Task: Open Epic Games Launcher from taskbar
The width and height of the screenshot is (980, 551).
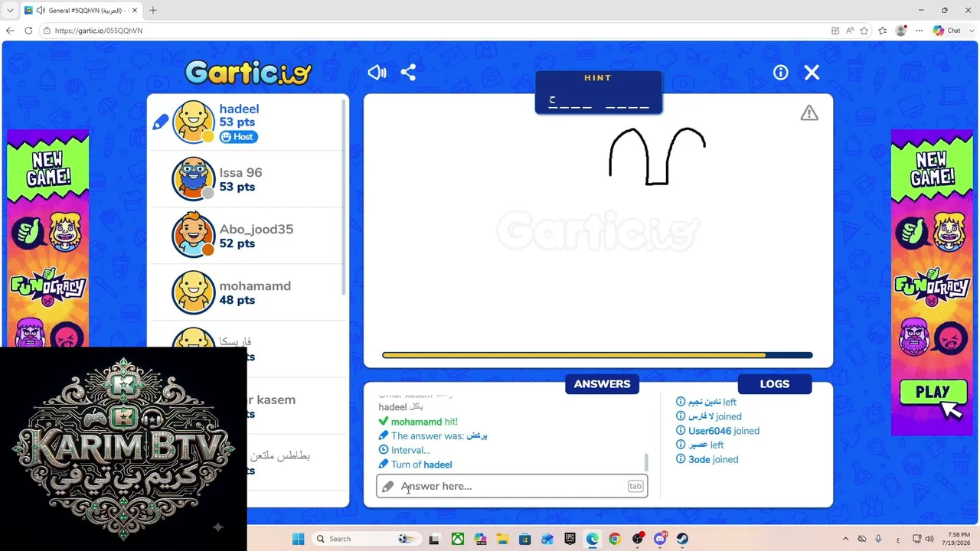Action: 570,539
